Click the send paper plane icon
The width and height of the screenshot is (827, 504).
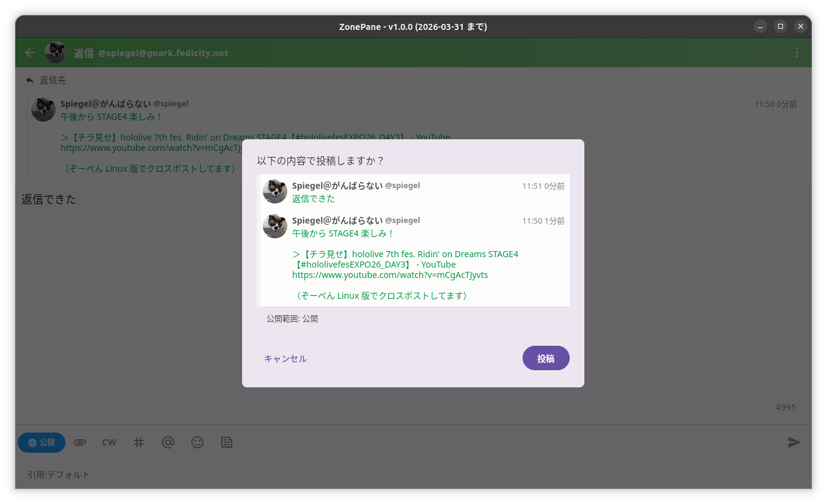click(x=794, y=442)
